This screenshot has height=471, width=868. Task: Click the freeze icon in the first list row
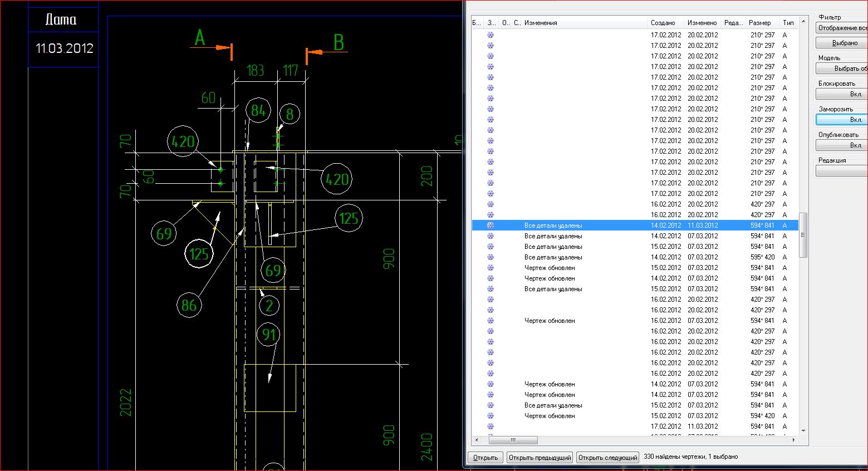[491, 35]
